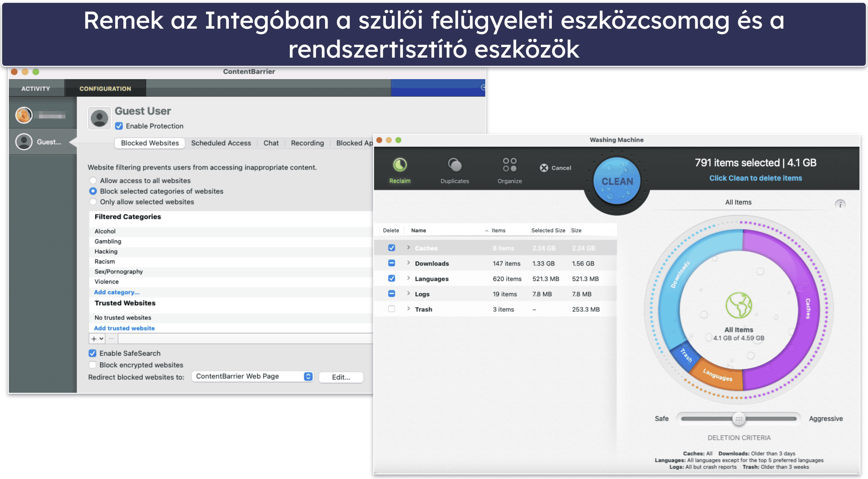Click the Edit... button

pos(341,377)
